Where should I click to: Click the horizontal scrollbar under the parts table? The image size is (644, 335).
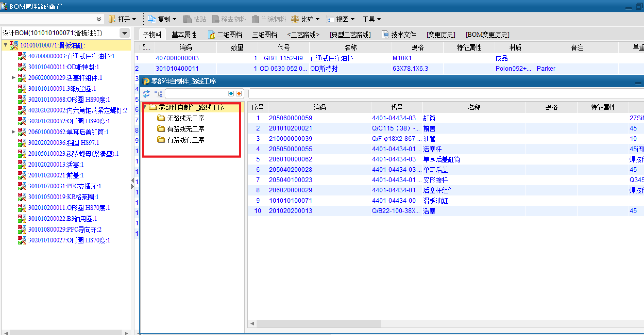(x=318, y=323)
